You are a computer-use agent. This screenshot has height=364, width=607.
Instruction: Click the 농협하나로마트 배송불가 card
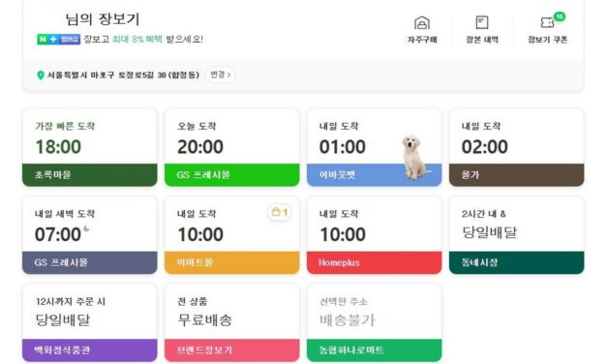(x=374, y=322)
